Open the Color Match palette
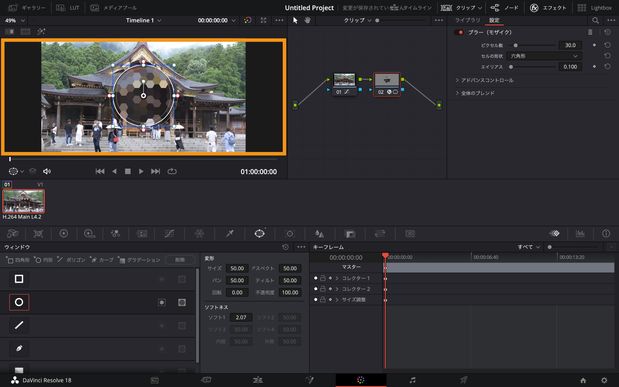The width and height of the screenshot is (619, 387). (x=38, y=234)
